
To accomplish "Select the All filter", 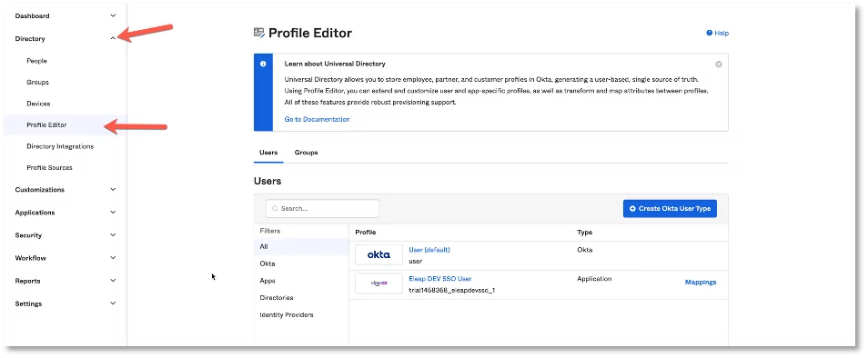I will pos(302,246).
